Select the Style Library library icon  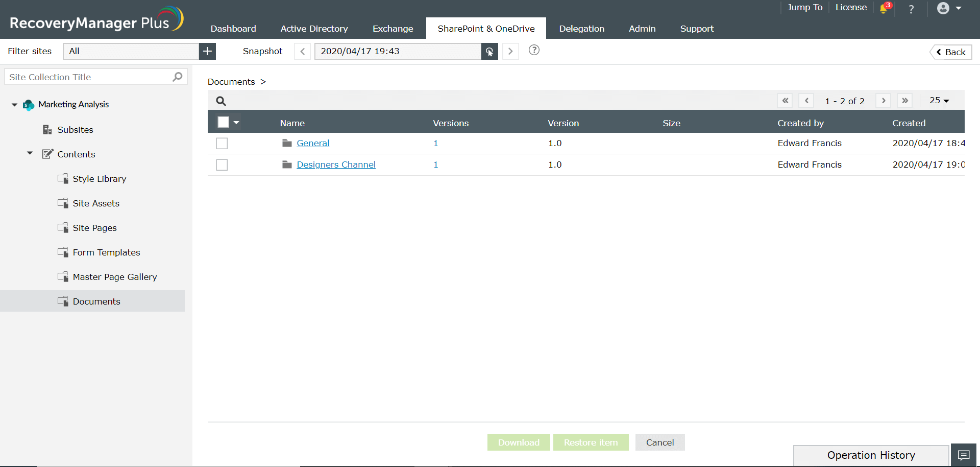[63, 178]
